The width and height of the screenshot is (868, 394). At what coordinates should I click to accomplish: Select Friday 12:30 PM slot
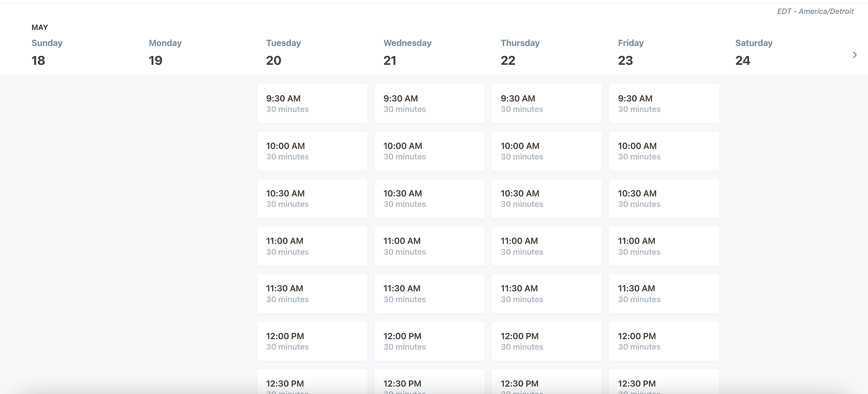tap(664, 384)
